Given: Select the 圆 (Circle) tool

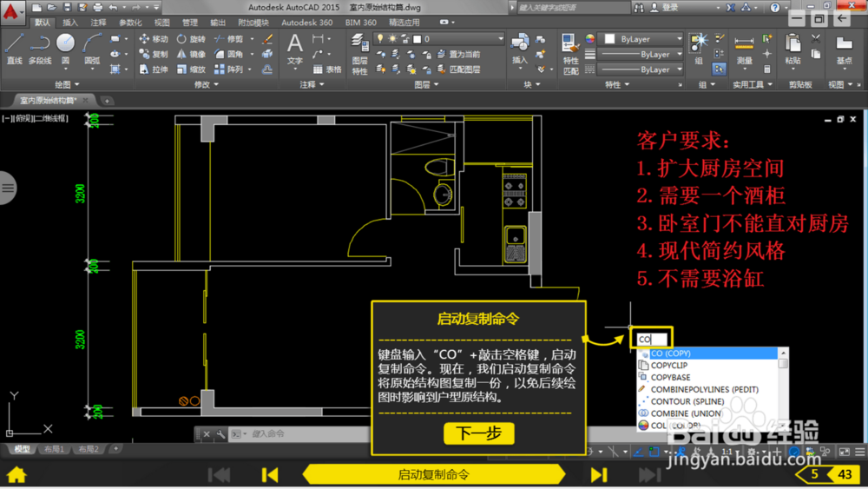Looking at the screenshot, I should tap(65, 49).
